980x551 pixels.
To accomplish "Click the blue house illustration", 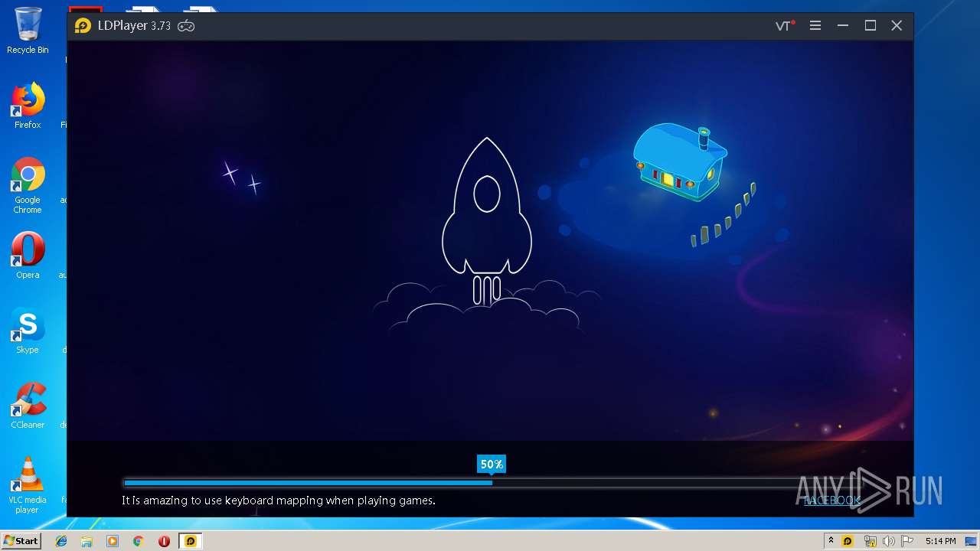I will tap(679, 163).
